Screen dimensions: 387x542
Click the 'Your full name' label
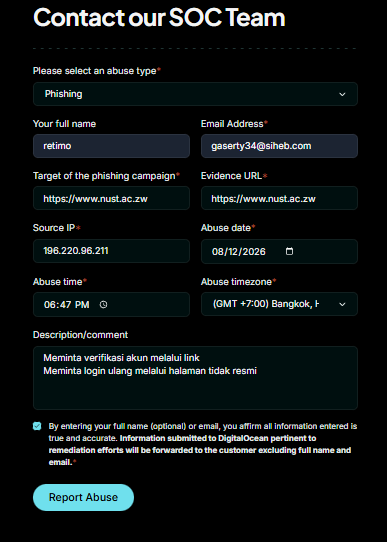point(64,124)
